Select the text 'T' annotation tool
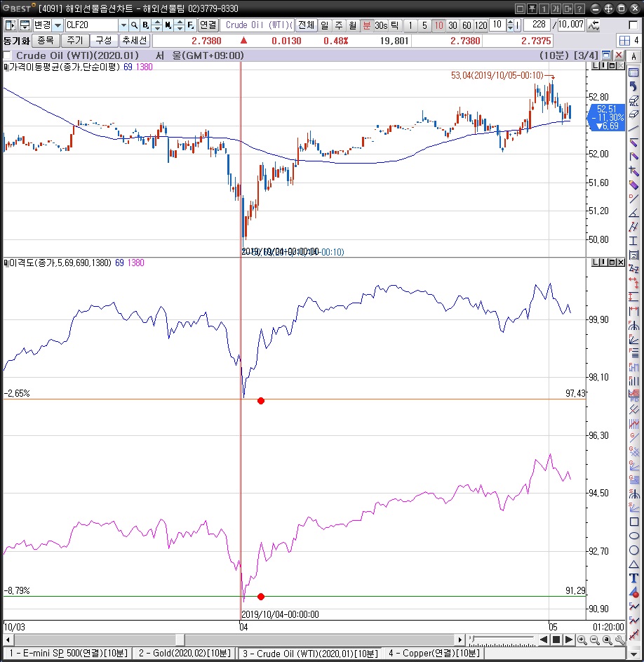Screen dimensions: 644x662 coord(633,578)
